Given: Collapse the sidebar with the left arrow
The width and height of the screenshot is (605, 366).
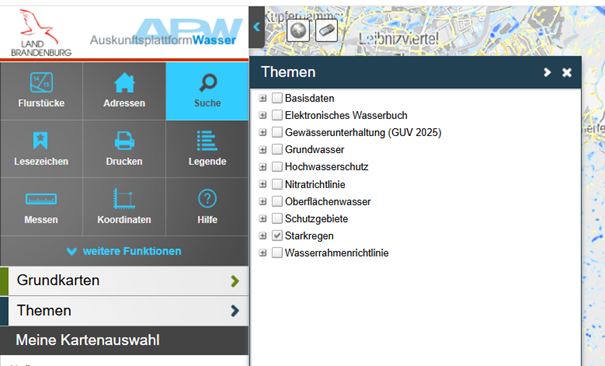Looking at the screenshot, I should (x=257, y=27).
